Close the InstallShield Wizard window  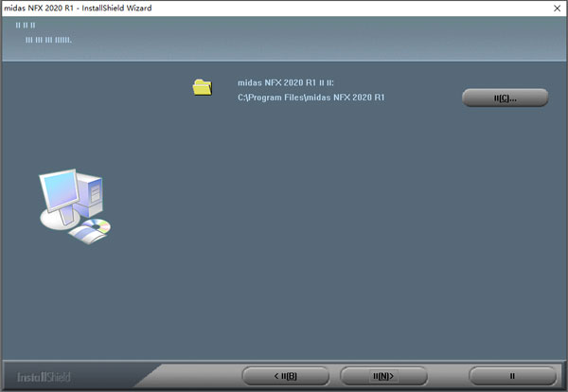tap(558, 8)
